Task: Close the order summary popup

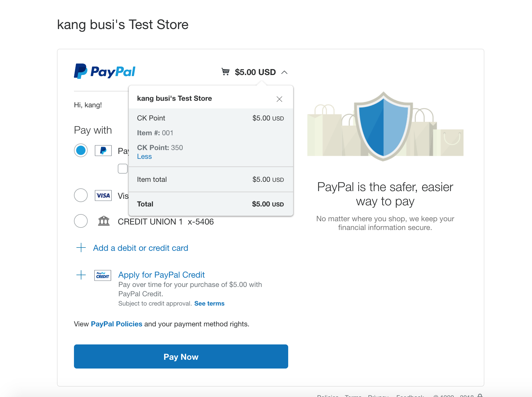Action: coord(279,99)
